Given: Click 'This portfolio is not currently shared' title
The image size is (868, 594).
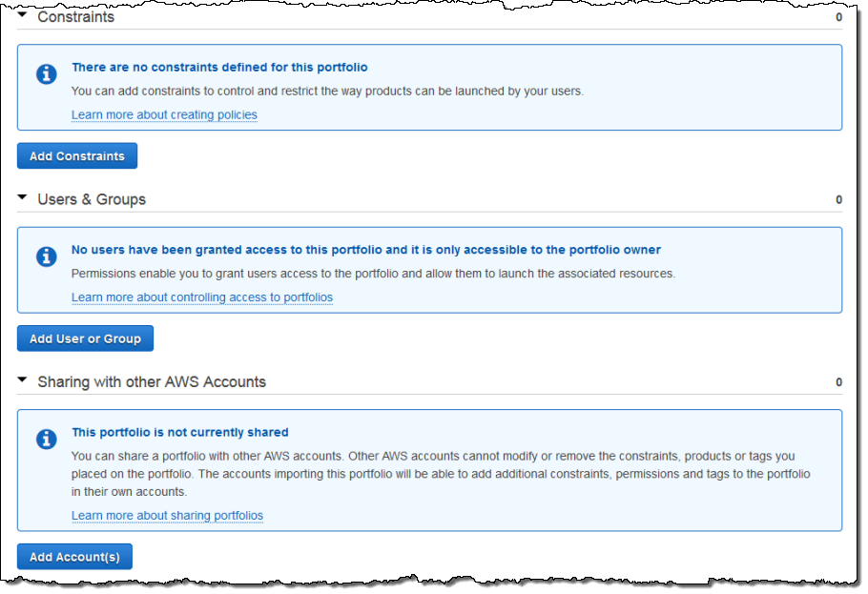Looking at the screenshot, I should tap(179, 432).
